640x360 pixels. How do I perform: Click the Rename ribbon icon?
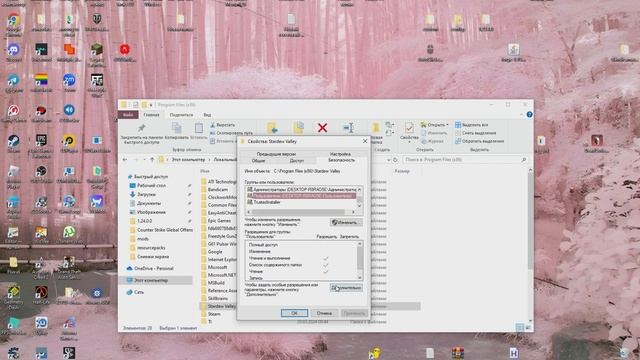tap(348, 128)
